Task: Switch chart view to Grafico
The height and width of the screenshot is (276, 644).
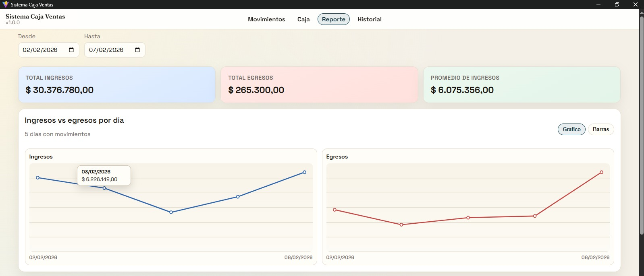Action: click(x=571, y=129)
